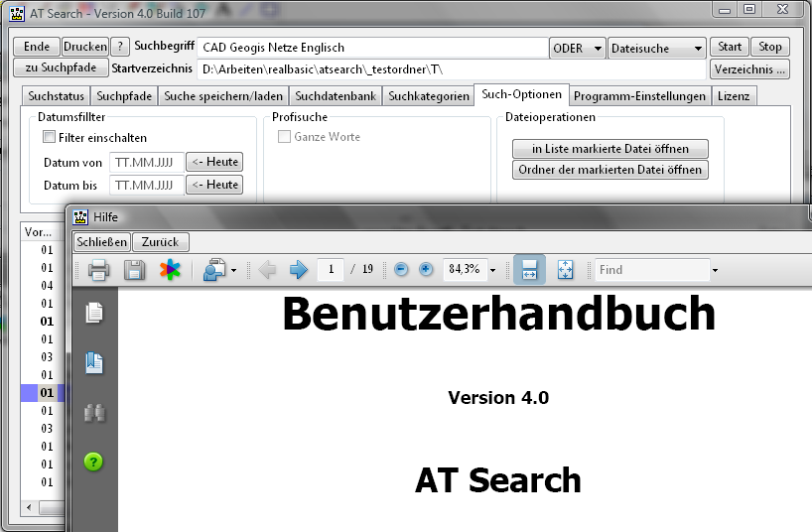Set Datum bis to today via Heute
The width and height of the screenshot is (812, 532).
click(214, 185)
